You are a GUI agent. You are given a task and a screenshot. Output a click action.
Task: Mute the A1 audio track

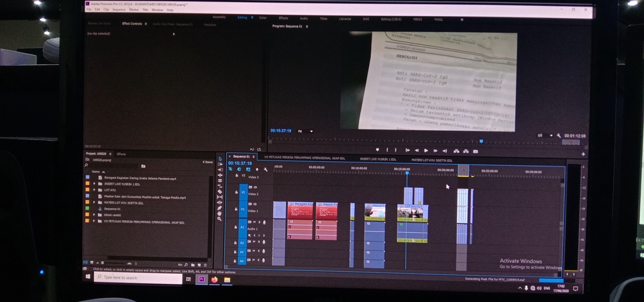255,222
